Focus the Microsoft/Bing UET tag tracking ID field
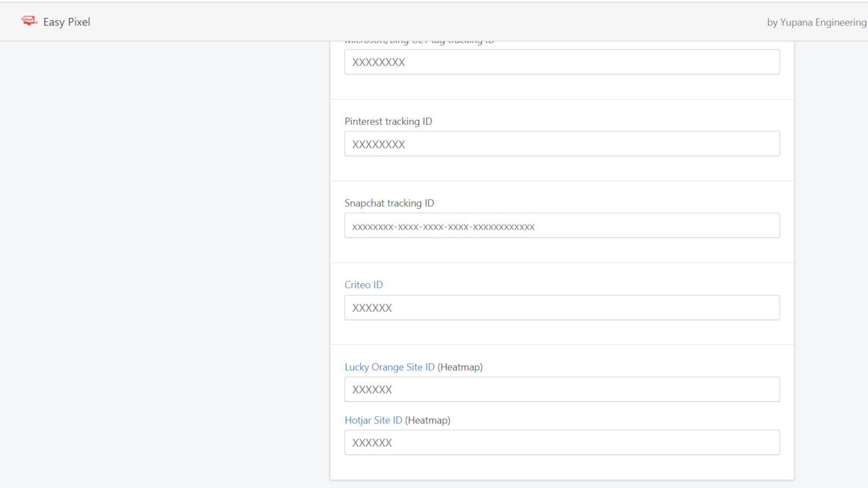Image resolution: width=868 pixels, height=488 pixels. pos(562,62)
